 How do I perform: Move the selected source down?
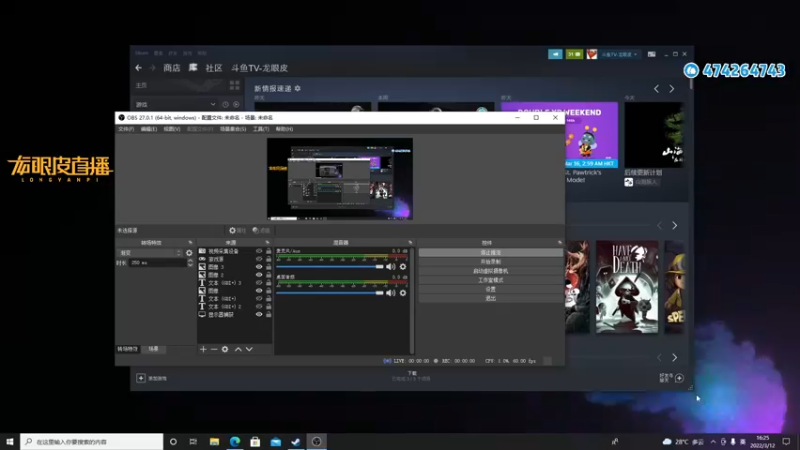[249, 349]
